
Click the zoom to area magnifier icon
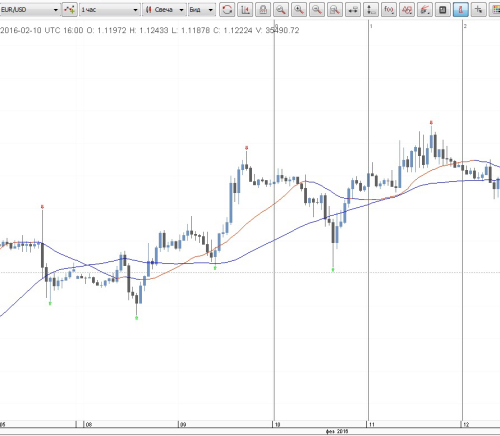[x=335, y=10]
